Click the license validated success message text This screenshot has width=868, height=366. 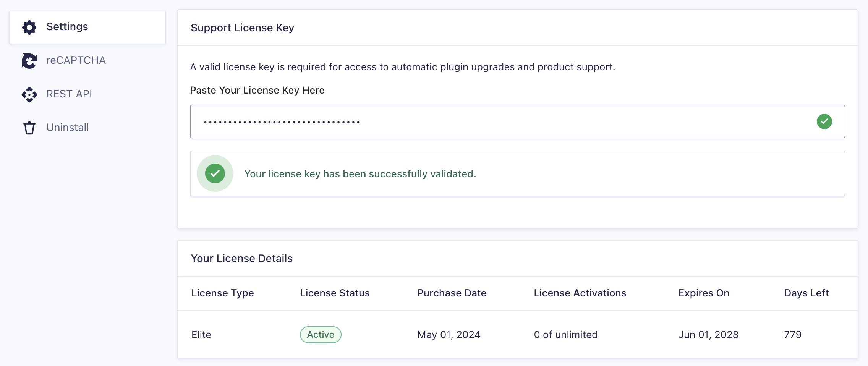(x=360, y=174)
